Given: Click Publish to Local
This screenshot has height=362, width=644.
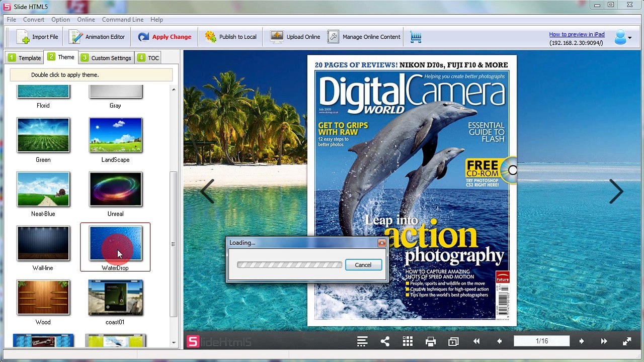Looking at the screenshot, I should [231, 37].
